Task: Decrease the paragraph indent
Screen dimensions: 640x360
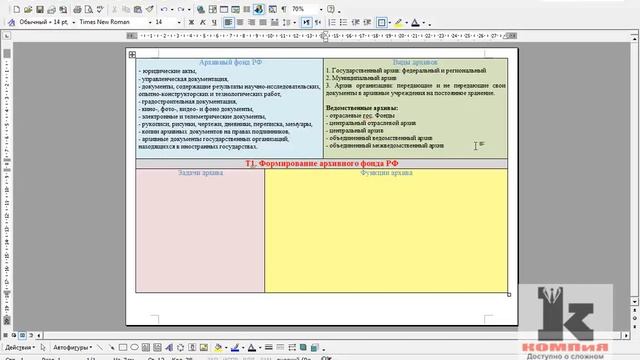Action: pos(355,22)
